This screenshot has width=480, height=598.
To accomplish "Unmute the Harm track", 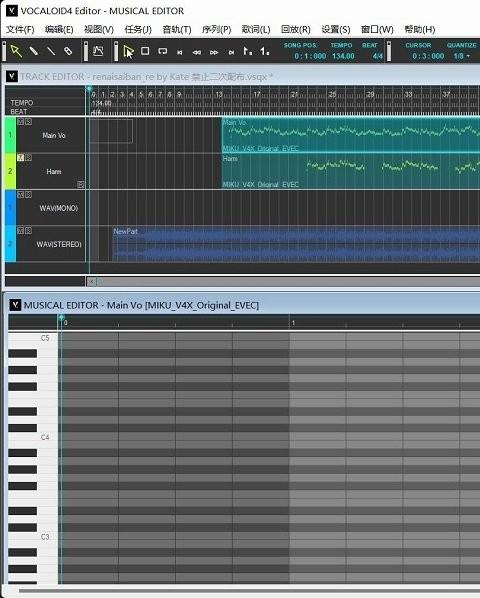I will click(x=21, y=158).
